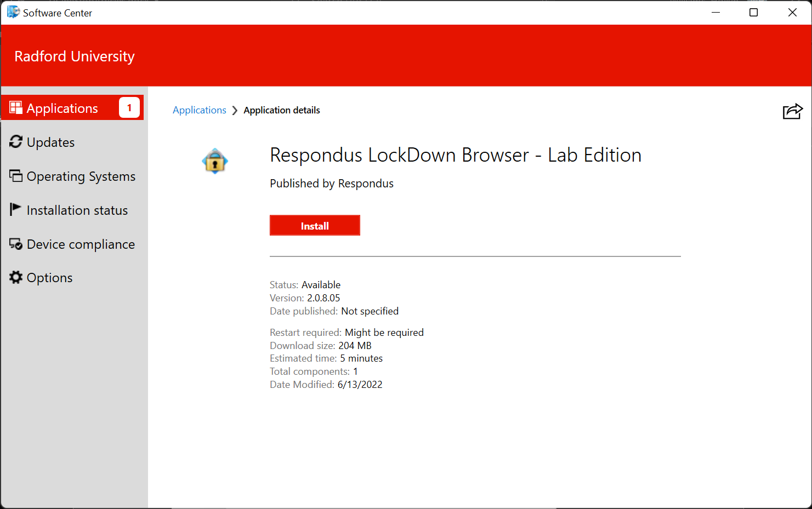The width and height of the screenshot is (812, 509).
Task: Maximize the Software Center window
Action: click(754, 12)
